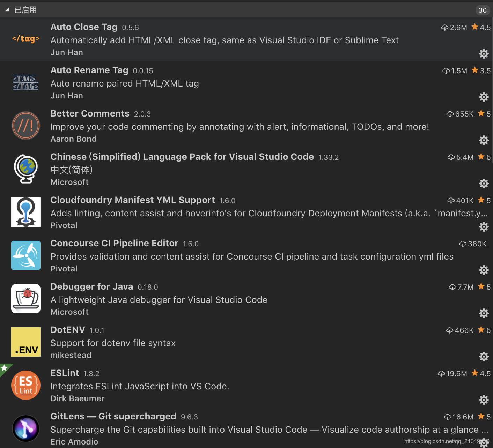Viewport: 493px width, 448px height.
Task: Open Better Comments extension icon
Action: pyautogui.click(x=26, y=126)
